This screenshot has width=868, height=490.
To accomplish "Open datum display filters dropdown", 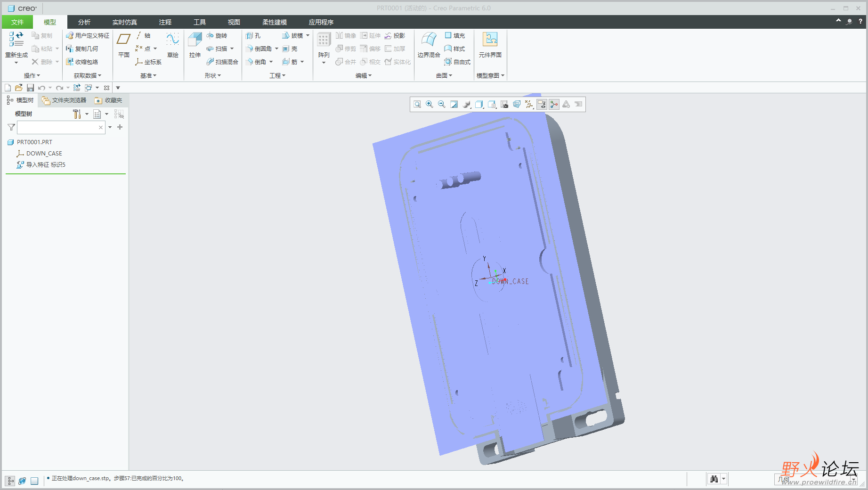I will [x=529, y=105].
